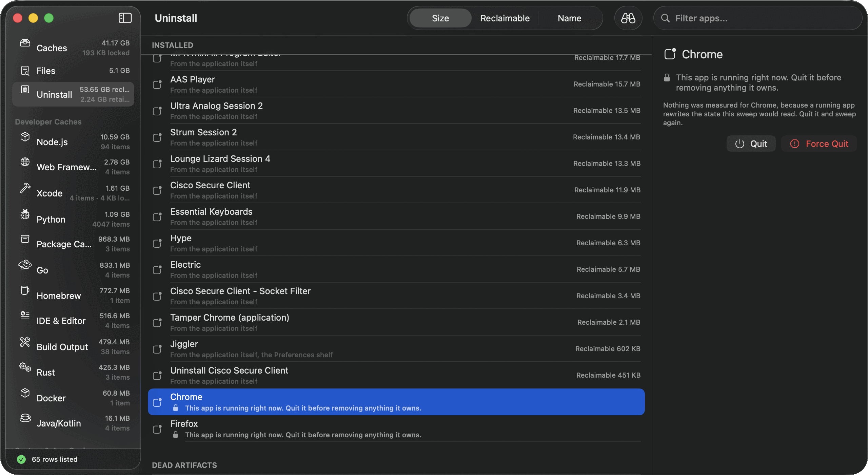This screenshot has width=868, height=475.
Task: Click the Xcode hammer icon
Action: pyautogui.click(x=25, y=188)
